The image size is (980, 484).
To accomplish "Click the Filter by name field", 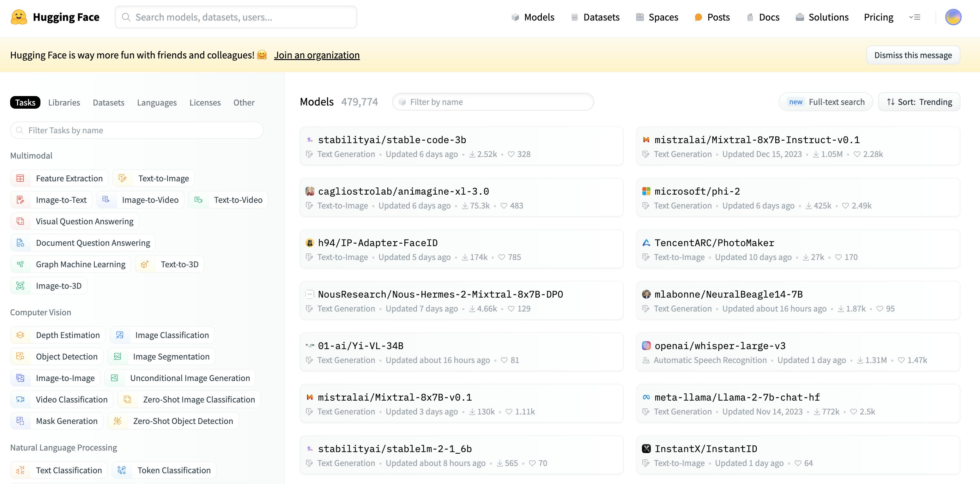I will (x=493, y=102).
